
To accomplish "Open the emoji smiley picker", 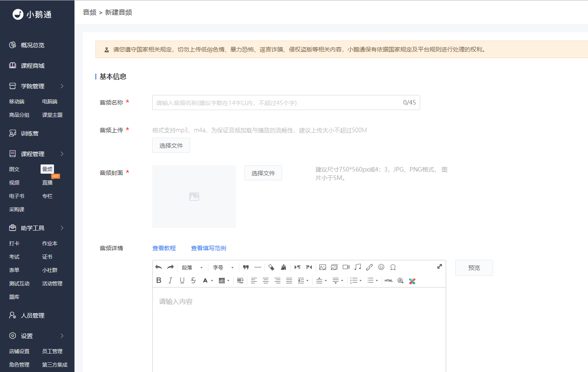I will click(x=381, y=267).
